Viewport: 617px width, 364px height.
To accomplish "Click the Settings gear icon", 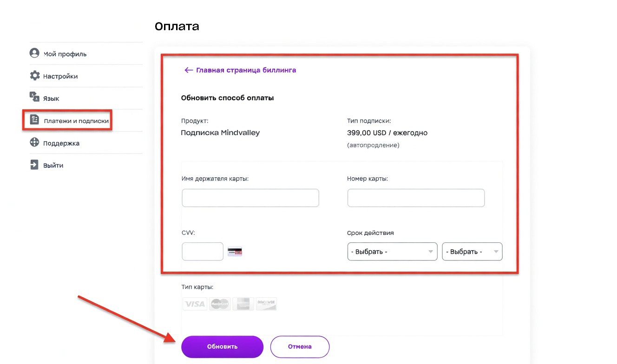I will [x=34, y=76].
